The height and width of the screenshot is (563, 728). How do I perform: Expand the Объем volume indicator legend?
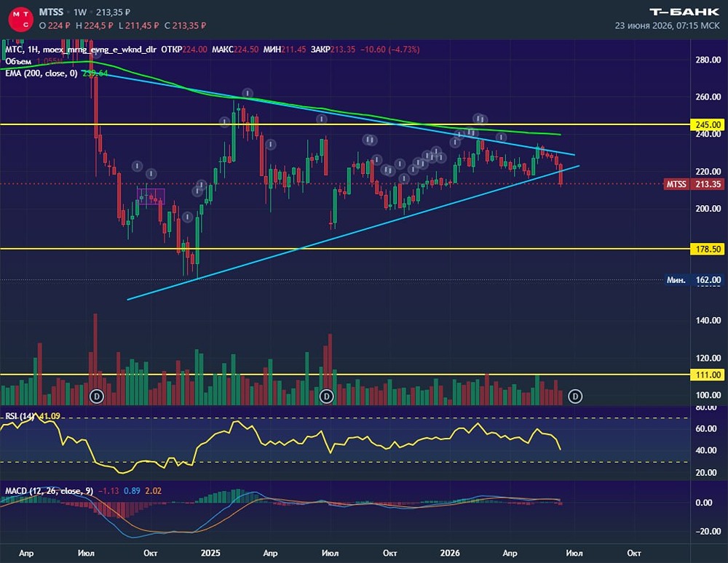point(18,61)
